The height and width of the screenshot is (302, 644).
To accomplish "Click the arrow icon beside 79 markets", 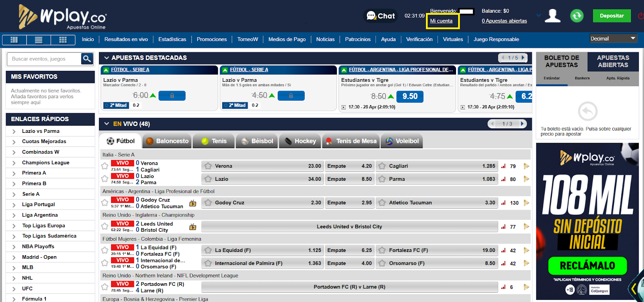I will point(526,166).
